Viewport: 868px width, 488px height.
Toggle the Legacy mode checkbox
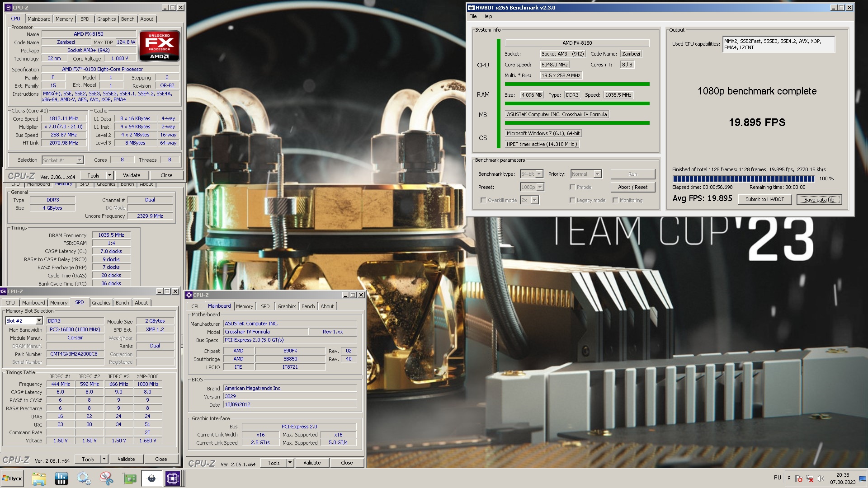pyautogui.click(x=572, y=200)
